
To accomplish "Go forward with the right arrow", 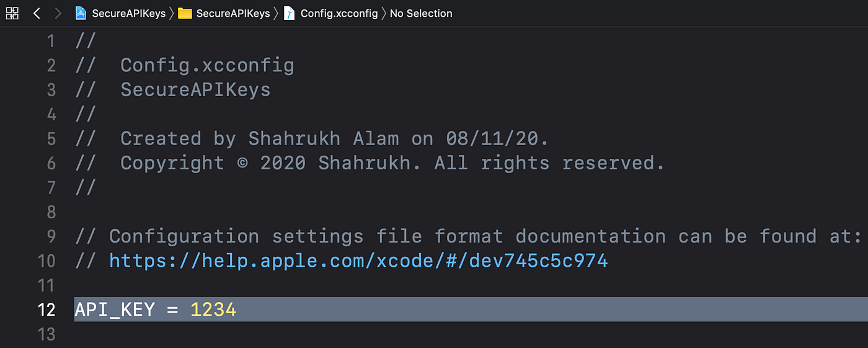I will pos(58,13).
